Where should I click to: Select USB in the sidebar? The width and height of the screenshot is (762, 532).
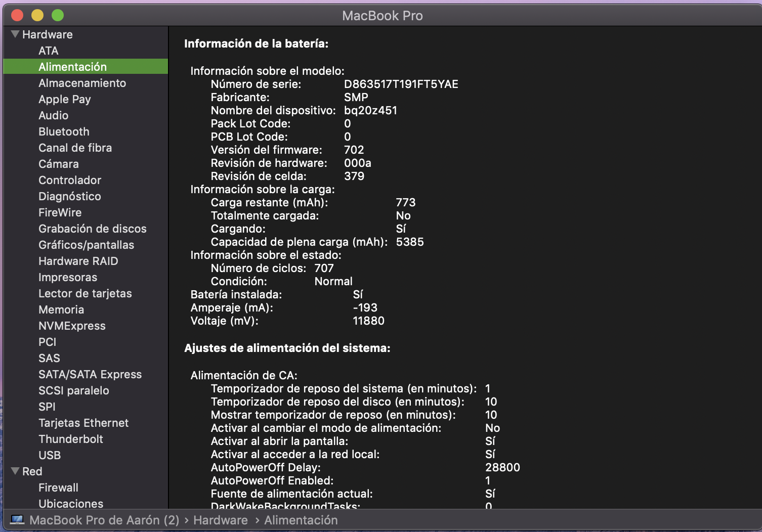pos(50,455)
